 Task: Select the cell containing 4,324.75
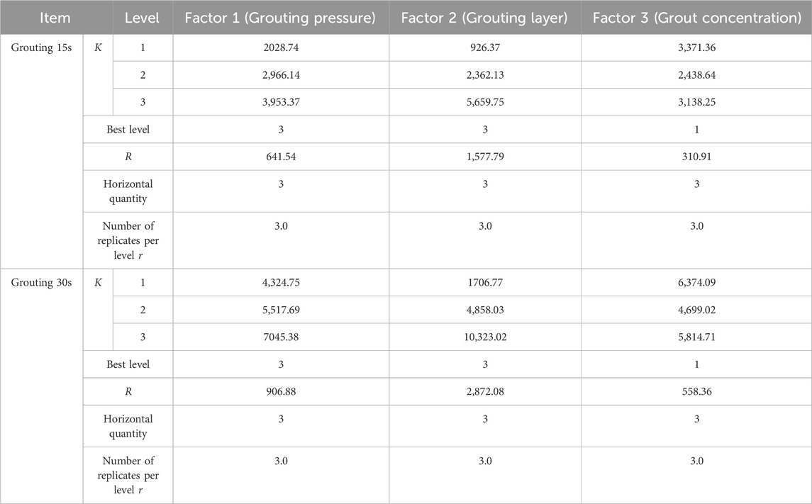point(280,282)
